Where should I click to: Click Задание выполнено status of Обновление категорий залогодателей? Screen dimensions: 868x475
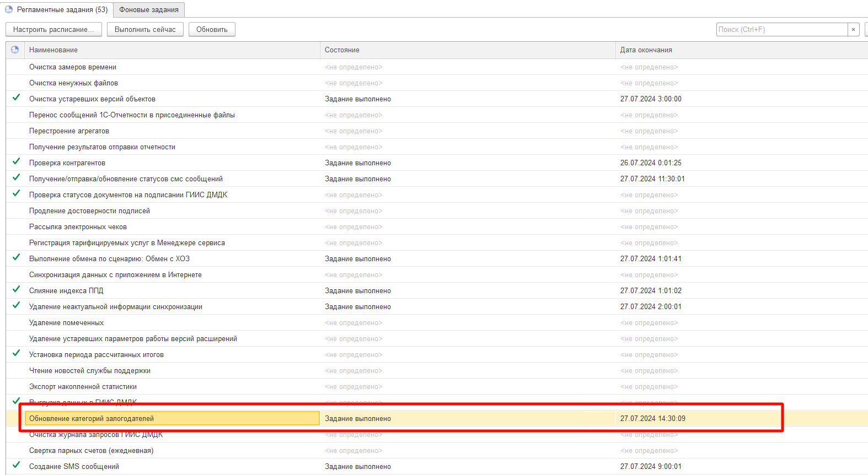tap(358, 418)
